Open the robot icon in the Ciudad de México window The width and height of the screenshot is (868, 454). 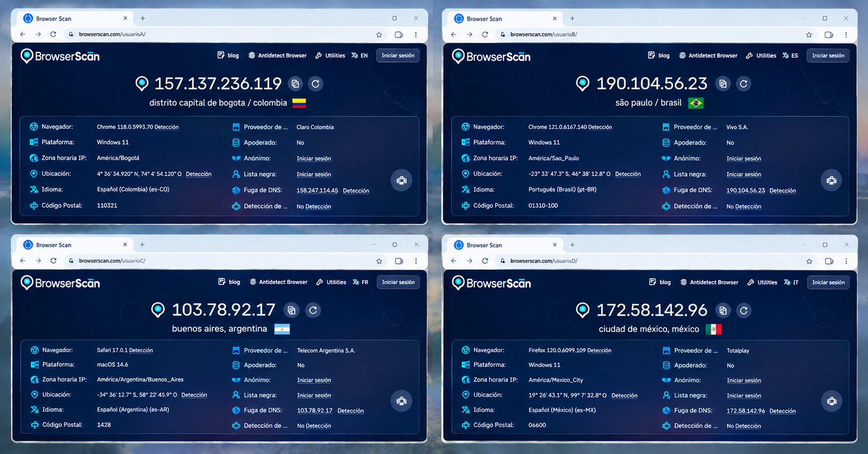point(831,401)
